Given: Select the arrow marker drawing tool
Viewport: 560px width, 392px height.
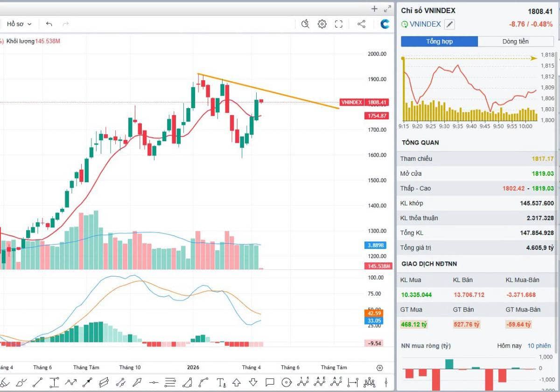Looking at the screenshot, I should (137, 383).
